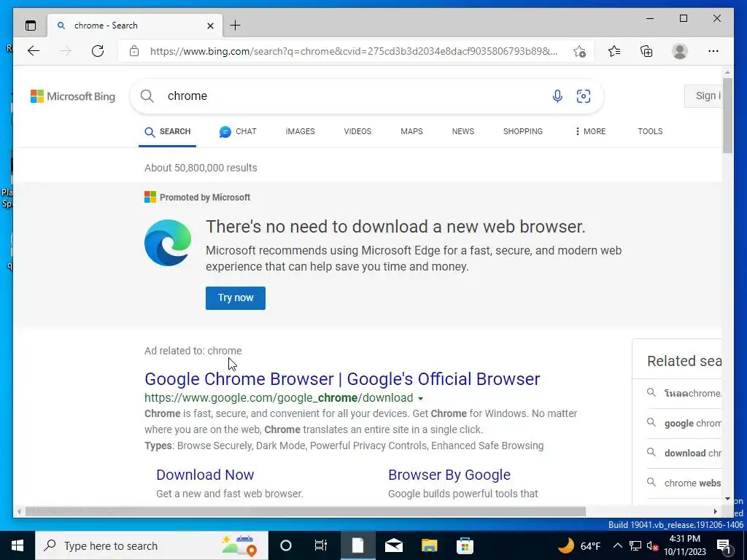Expand dropdown arrow beside google_chrome/download URL
The image size is (747, 560).
coord(420,399)
